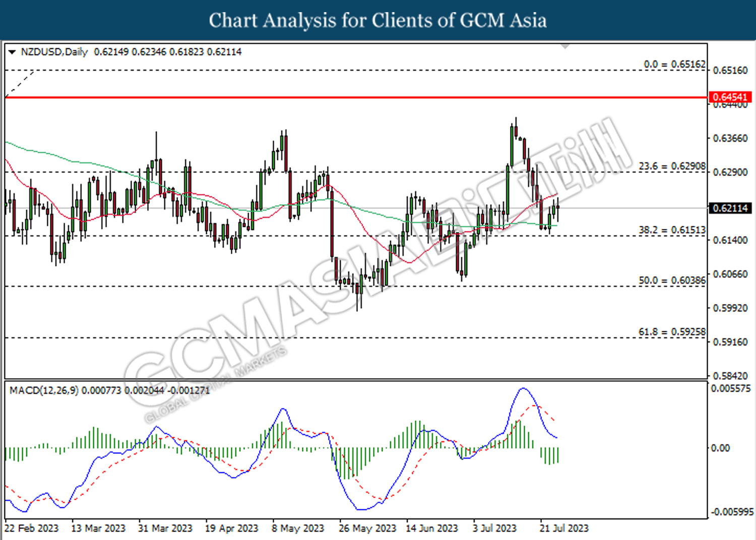Click the 14 Jun 2023 date label
The height and width of the screenshot is (540, 756).
(x=432, y=528)
